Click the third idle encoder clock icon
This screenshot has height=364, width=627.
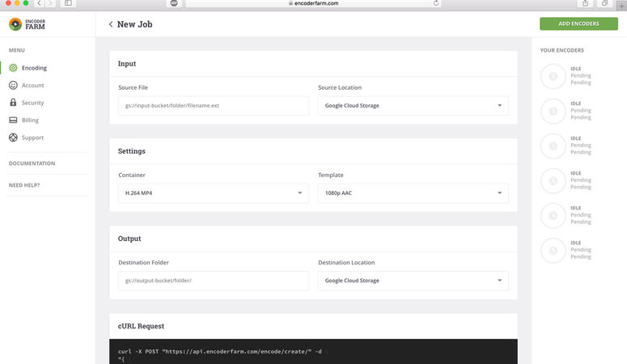(x=553, y=146)
